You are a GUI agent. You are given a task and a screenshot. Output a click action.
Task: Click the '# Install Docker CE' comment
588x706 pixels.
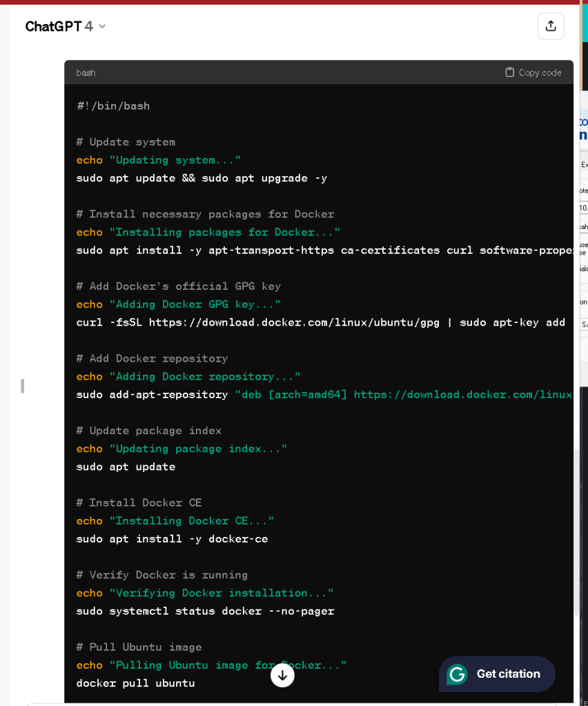(x=139, y=502)
